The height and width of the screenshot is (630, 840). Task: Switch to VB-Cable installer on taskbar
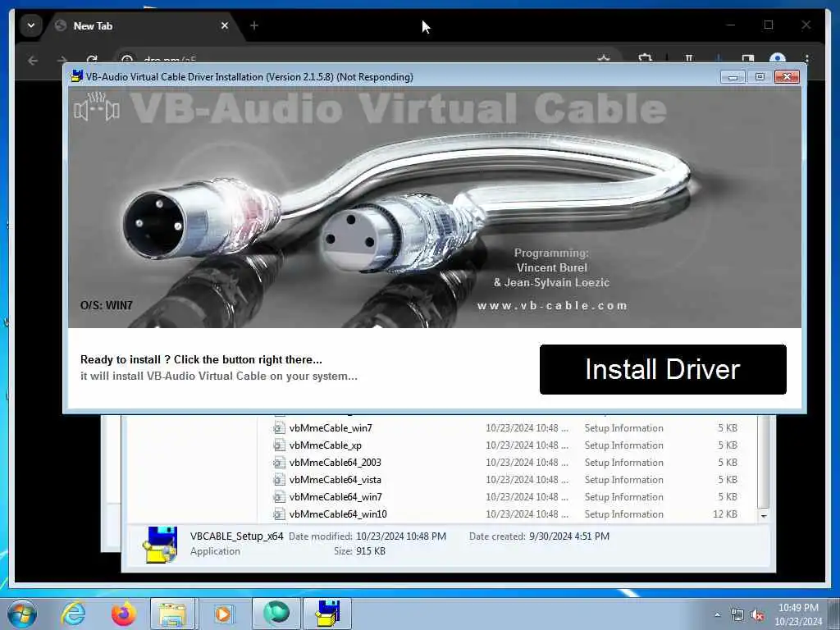[327, 614]
